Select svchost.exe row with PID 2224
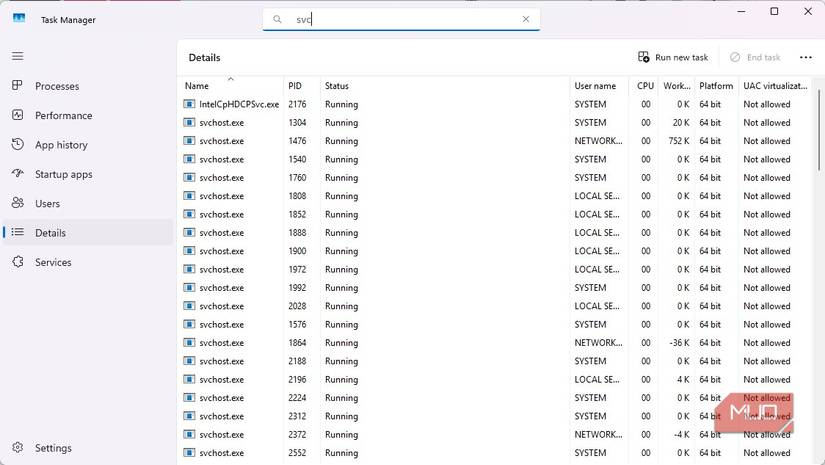825x465 pixels. coord(495,398)
